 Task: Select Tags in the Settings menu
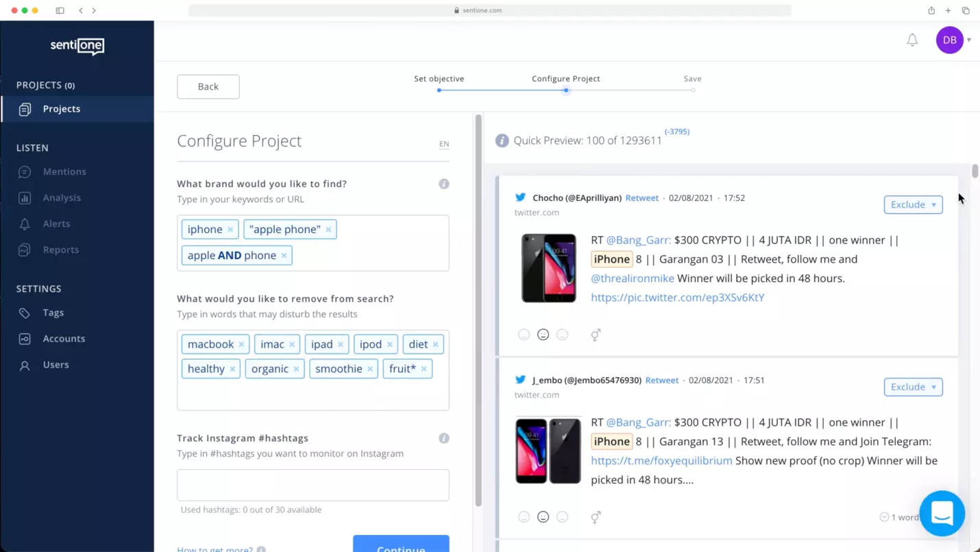click(53, 313)
